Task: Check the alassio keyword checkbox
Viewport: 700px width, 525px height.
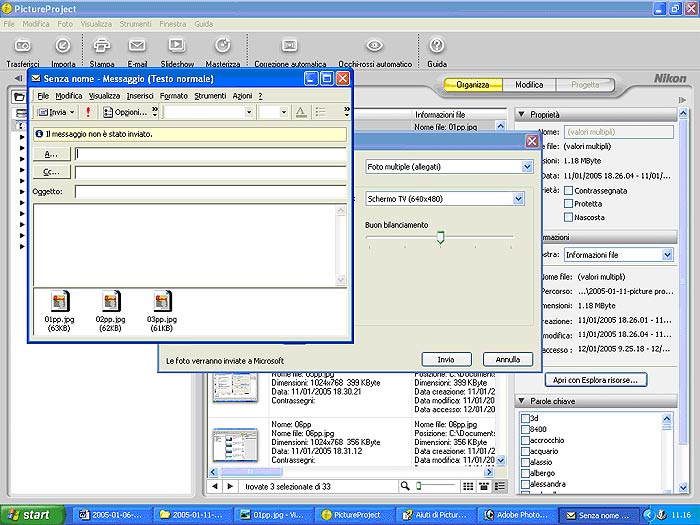Action: click(525, 462)
